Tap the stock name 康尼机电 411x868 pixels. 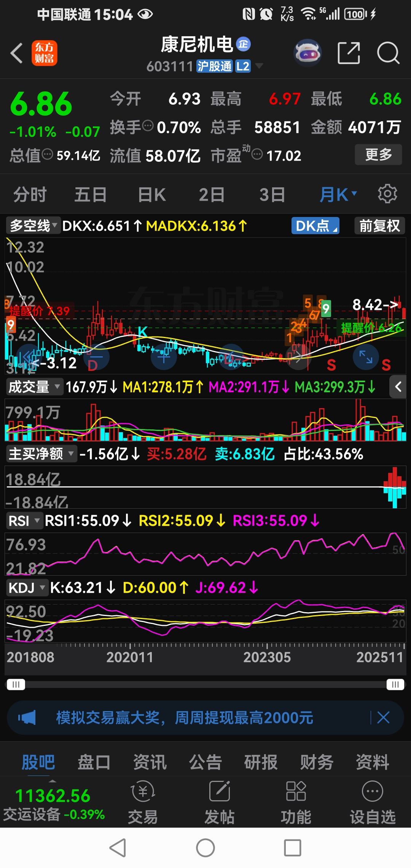[x=197, y=45]
